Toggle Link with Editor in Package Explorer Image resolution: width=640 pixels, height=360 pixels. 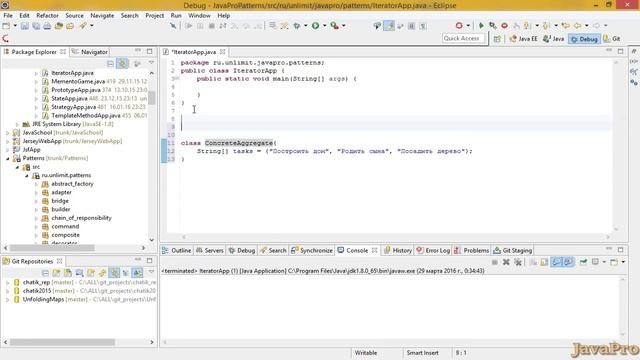122,64
